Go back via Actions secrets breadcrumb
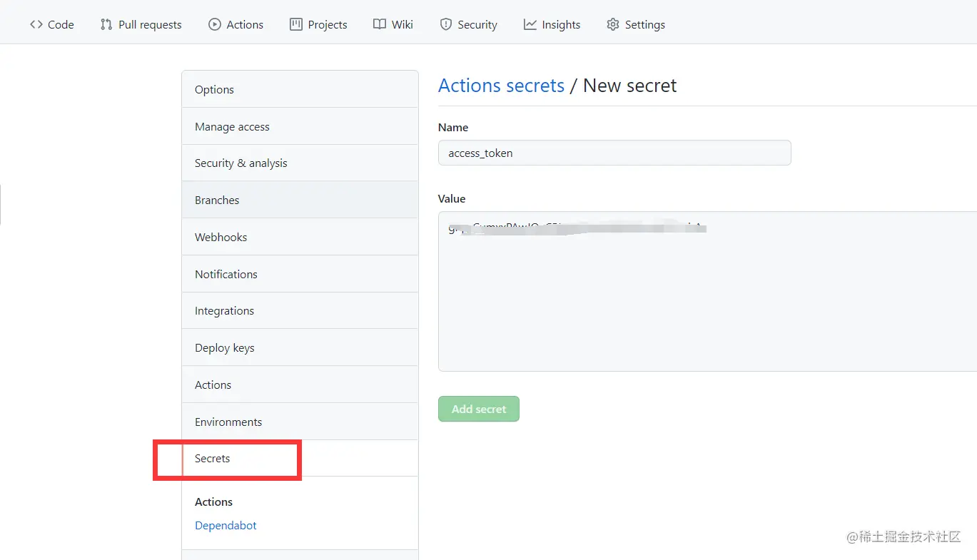The image size is (977, 560). 501,86
